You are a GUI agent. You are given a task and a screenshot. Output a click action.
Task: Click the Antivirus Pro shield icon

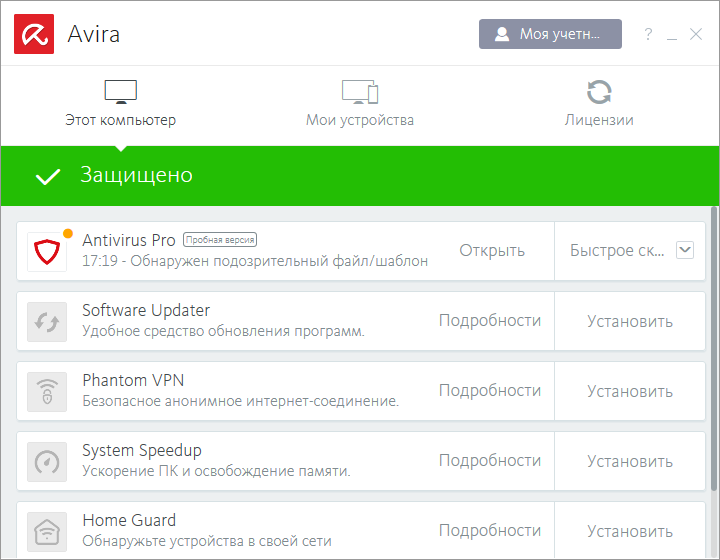pyautogui.click(x=47, y=252)
